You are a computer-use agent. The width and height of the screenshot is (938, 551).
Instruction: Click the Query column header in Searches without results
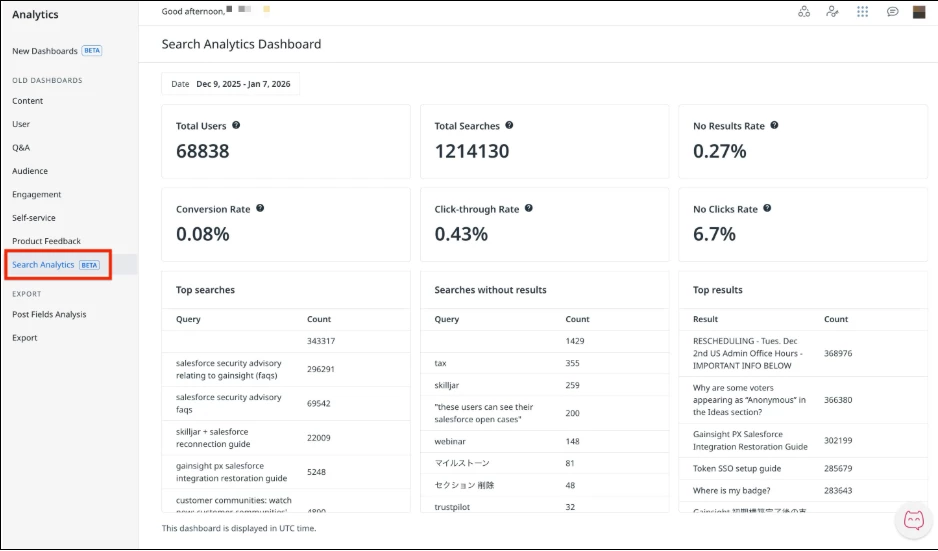pyautogui.click(x=447, y=319)
